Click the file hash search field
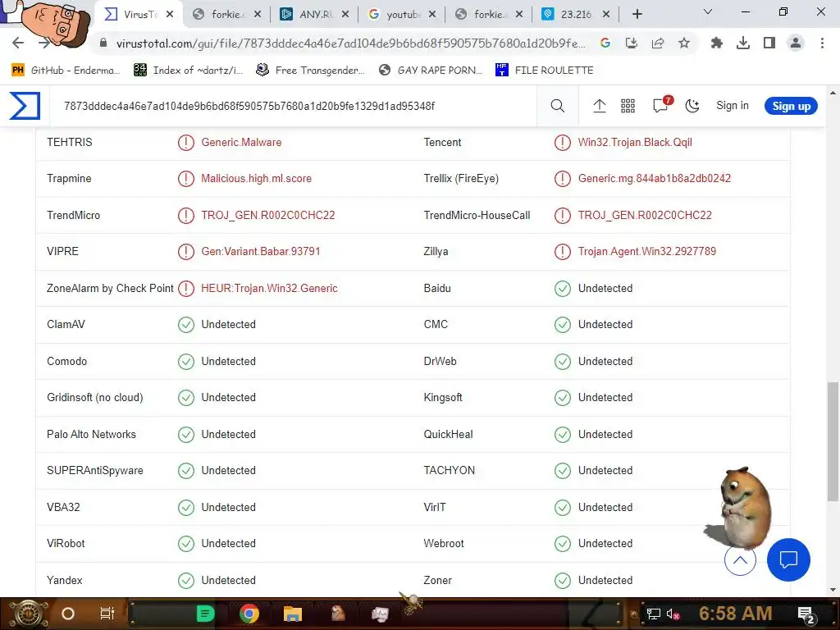 294,106
